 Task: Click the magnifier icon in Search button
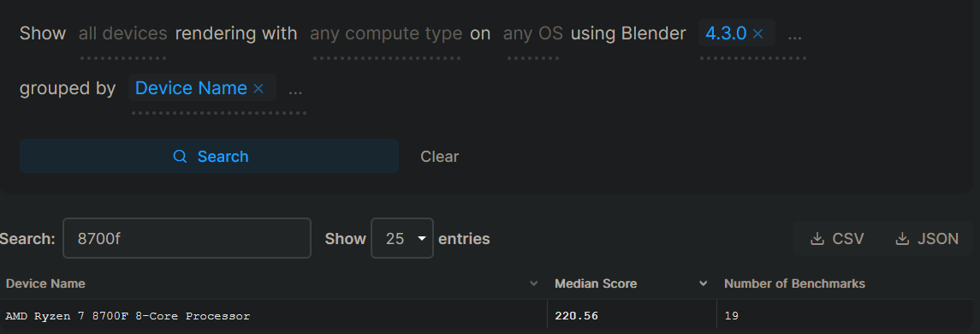180,157
